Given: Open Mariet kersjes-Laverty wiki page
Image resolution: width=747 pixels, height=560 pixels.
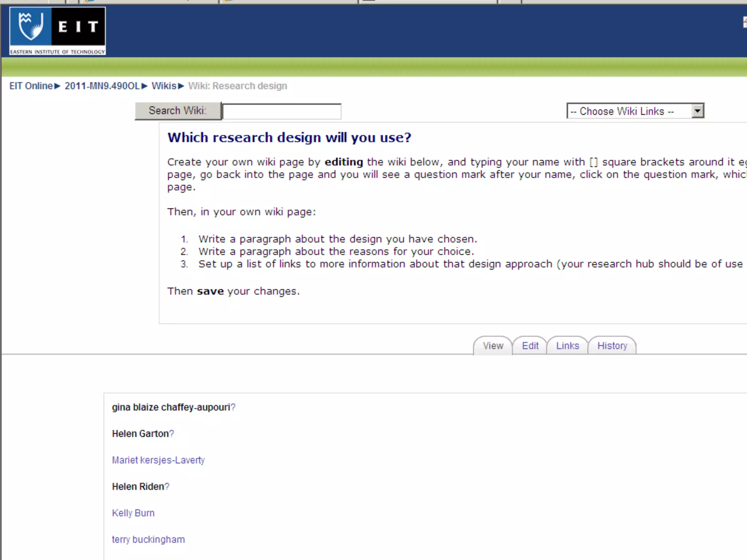Looking at the screenshot, I should tap(158, 460).
